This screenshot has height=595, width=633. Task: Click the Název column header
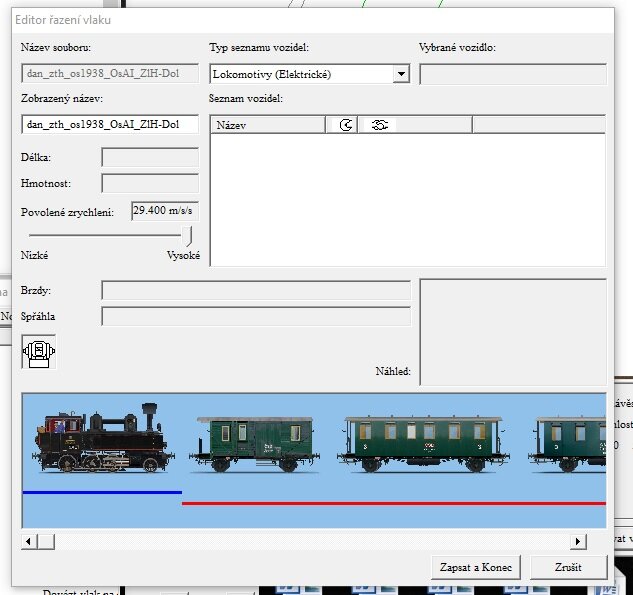268,125
